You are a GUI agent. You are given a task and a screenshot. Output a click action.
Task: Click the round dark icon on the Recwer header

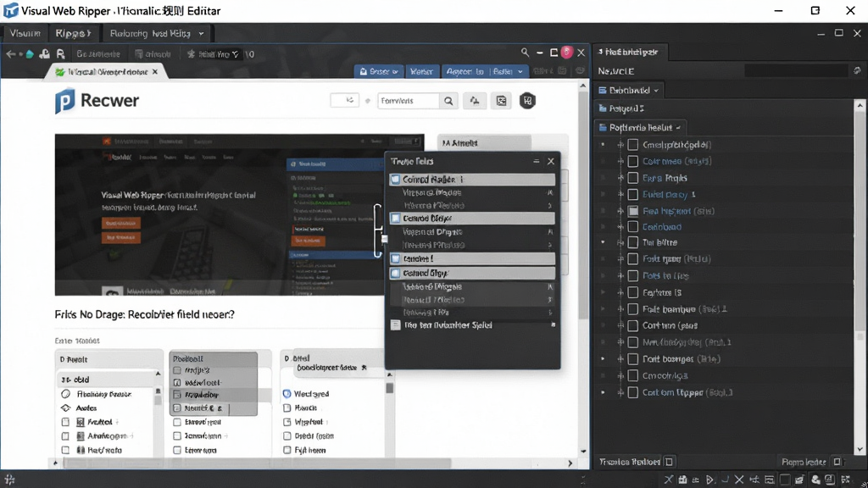[527, 101]
